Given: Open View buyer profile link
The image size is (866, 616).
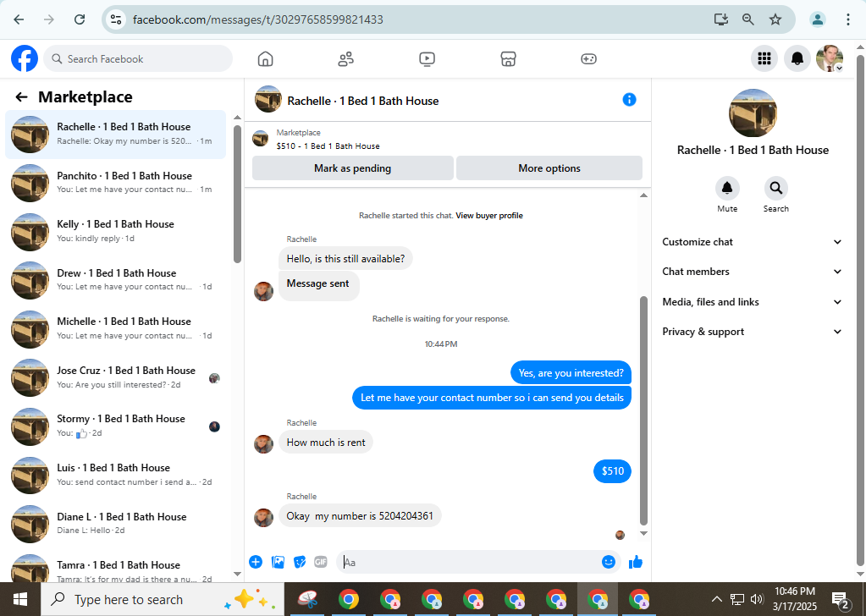Looking at the screenshot, I should tap(488, 215).
